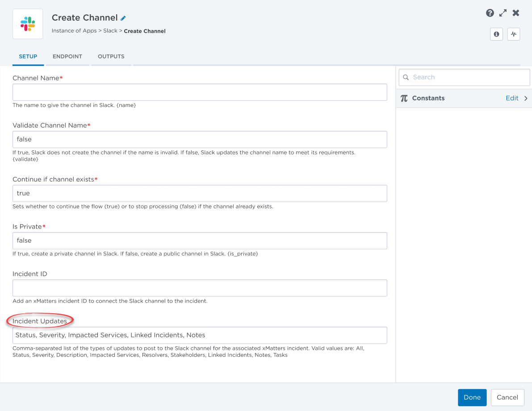Click the Incident Updates input field

click(200, 335)
